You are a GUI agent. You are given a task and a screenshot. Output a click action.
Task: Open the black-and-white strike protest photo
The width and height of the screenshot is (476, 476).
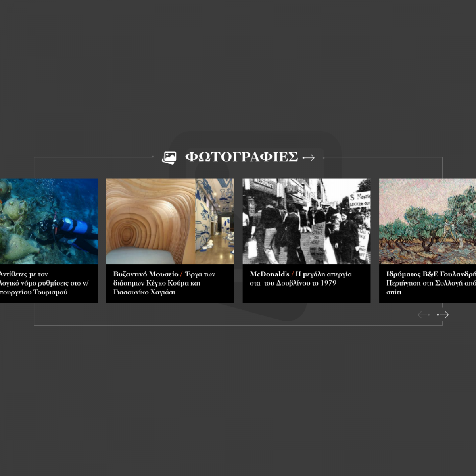pos(307,221)
